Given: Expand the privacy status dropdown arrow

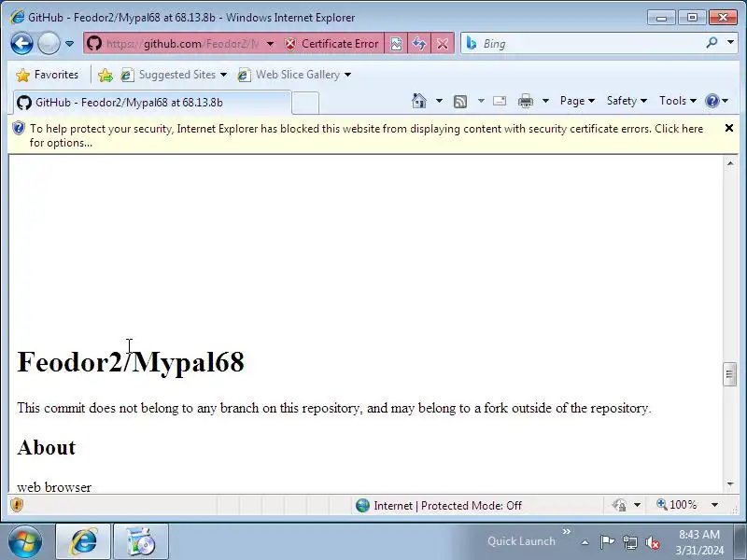Looking at the screenshot, I should pyautogui.click(x=638, y=505).
